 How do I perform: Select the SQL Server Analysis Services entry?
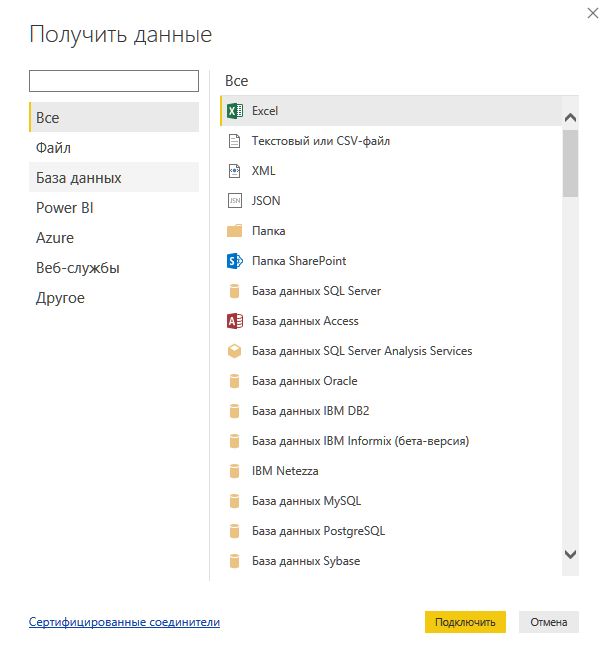coord(391,351)
